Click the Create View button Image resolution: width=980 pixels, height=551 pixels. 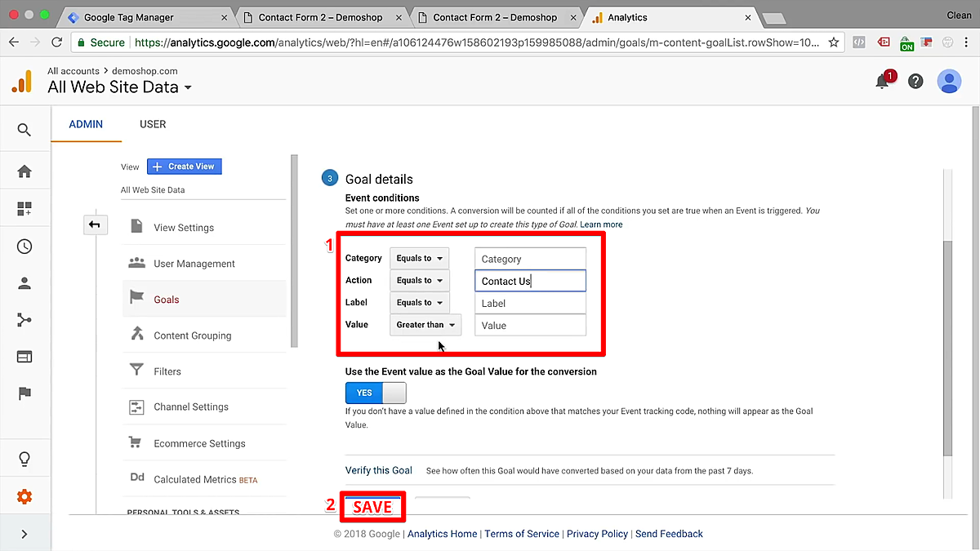click(x=185, y=167)
